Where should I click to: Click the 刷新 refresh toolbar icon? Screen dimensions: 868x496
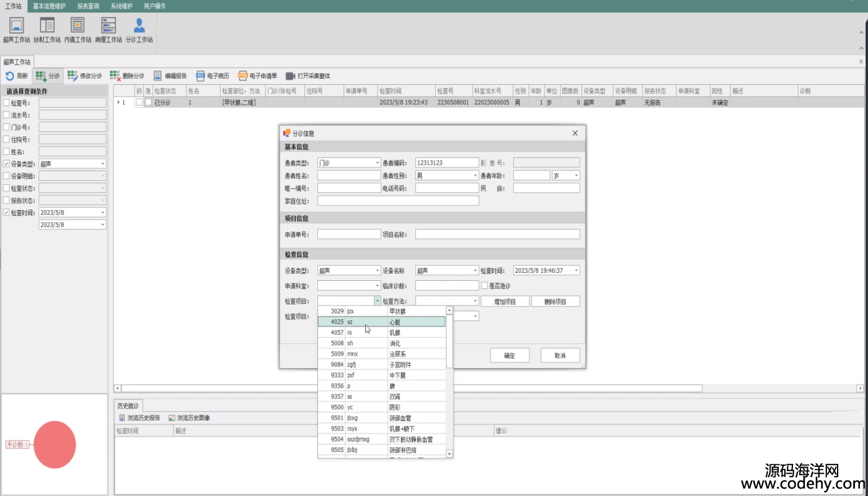coord(10,76)
